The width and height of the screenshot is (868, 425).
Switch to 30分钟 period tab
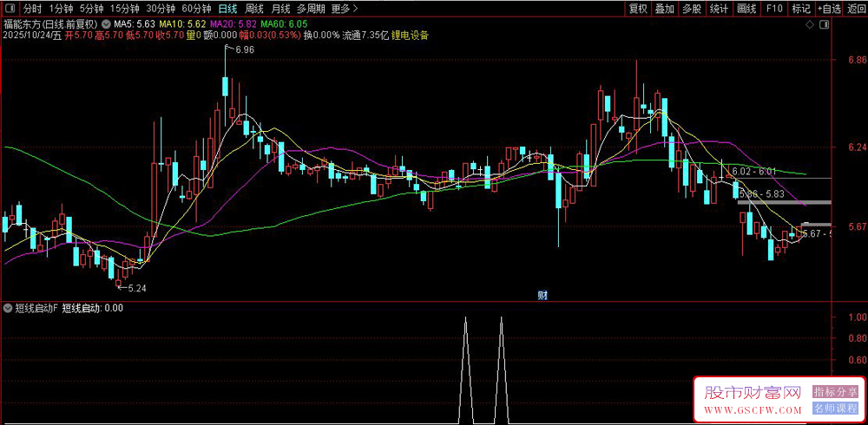[161, 9]
